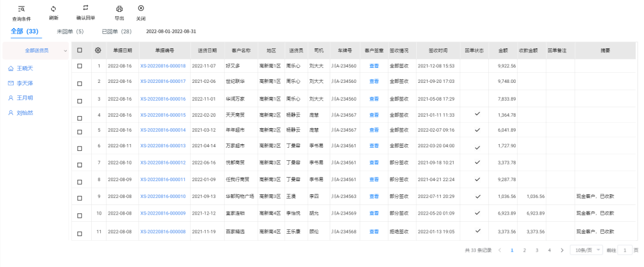
Task: Toggle the select-all checkbox in table header
Action: 80,51
